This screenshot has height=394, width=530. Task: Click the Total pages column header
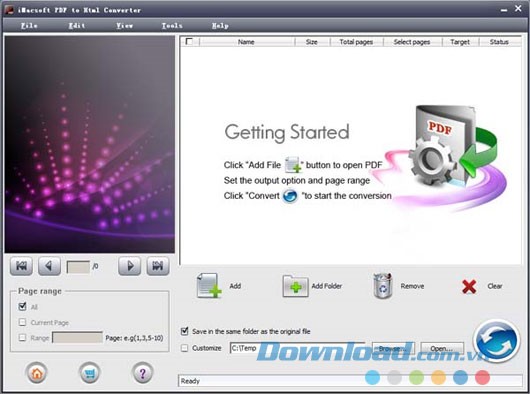coord(356,42)
